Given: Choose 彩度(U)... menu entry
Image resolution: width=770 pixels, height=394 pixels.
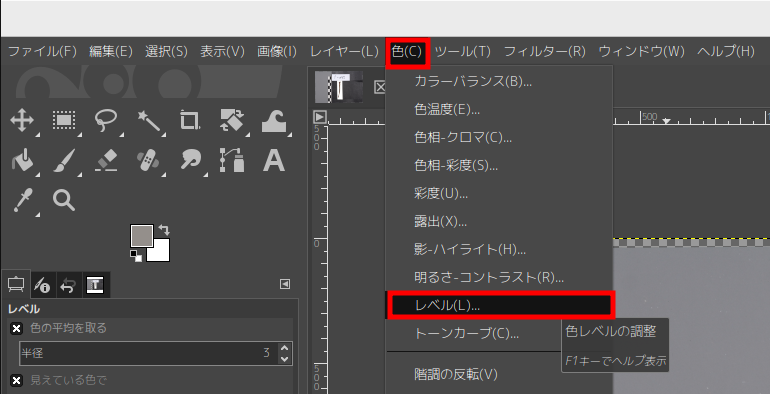Looking at the screenshot, I should (x=499, y=194).
